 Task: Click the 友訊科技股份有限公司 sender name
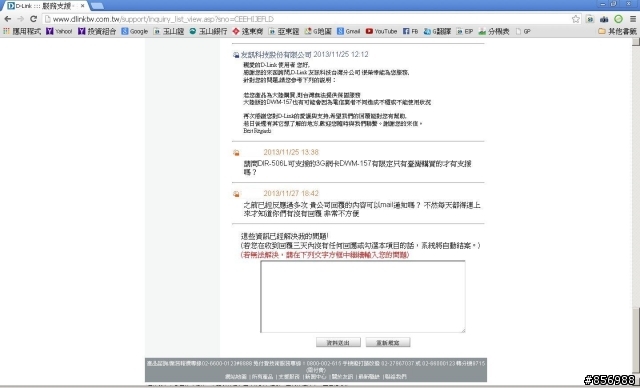tap(276, 55)
